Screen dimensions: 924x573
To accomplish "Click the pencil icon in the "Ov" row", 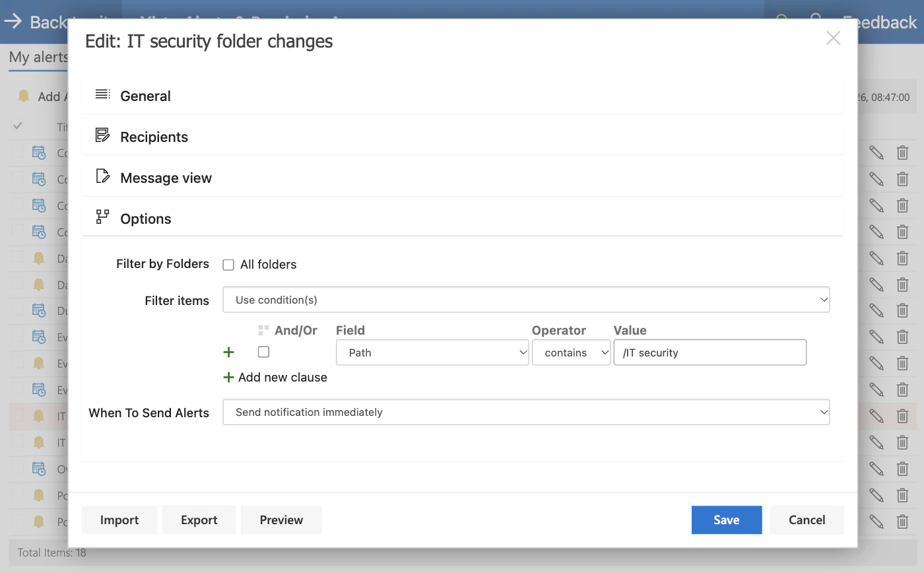I will [876, 469].
